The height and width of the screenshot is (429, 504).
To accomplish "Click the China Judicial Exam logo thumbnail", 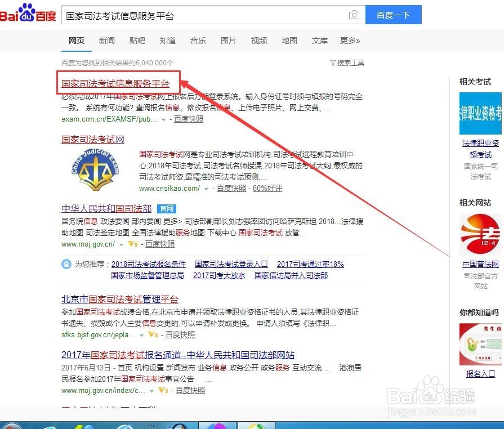I will (95, 171).
